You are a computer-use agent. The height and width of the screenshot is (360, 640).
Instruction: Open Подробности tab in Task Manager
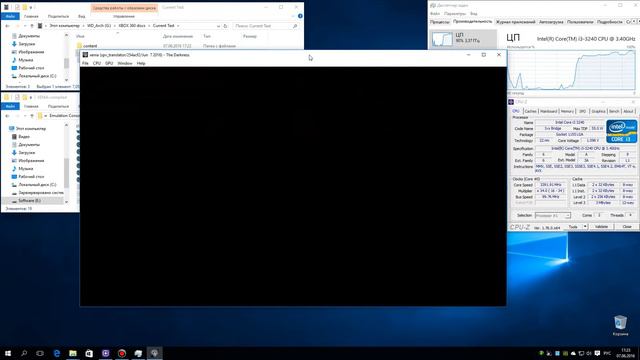[x=610, y=22]
